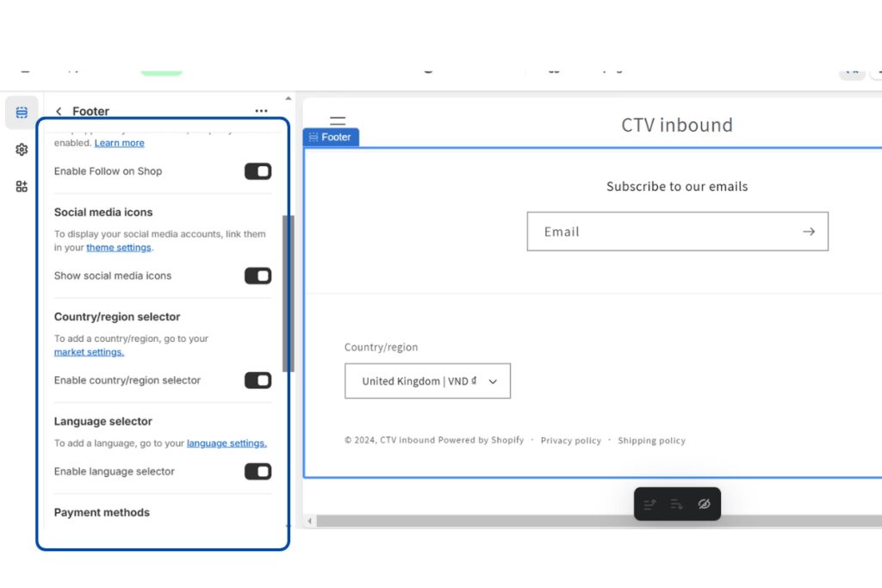This screenshot has width=882, height=588.
Task: Move section up in floating toolbar
Action: pyautogui.click(x=649, y=504)
